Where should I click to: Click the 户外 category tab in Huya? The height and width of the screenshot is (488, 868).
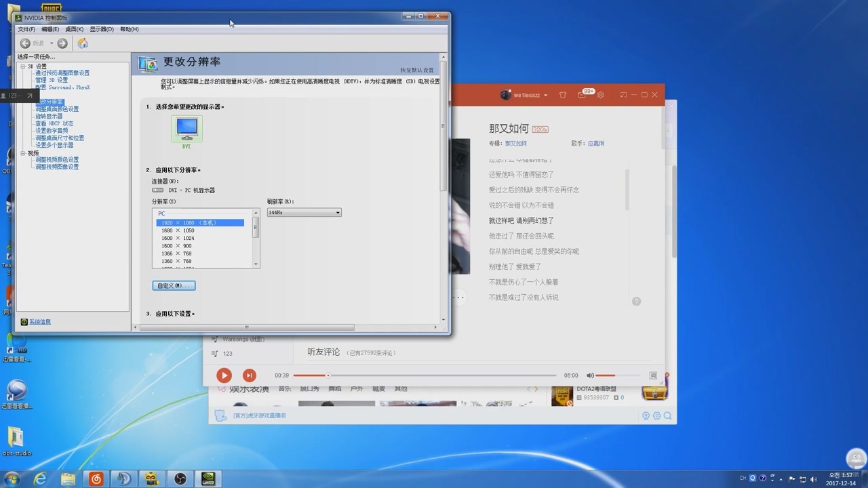357,389
